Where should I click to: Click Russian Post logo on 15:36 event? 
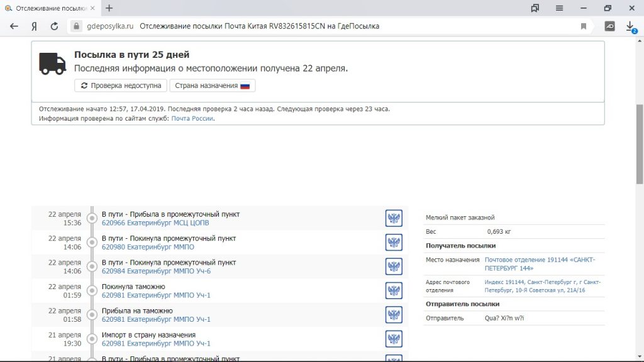tap(394, 219)
